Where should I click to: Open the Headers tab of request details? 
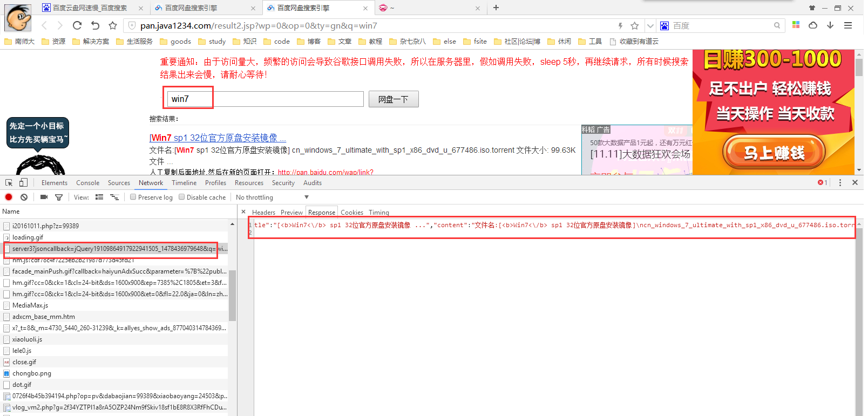263,213
